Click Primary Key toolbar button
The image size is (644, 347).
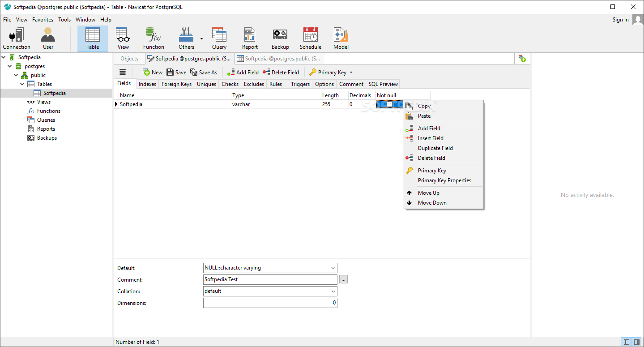pyautogui.click(x=328, y=72)
